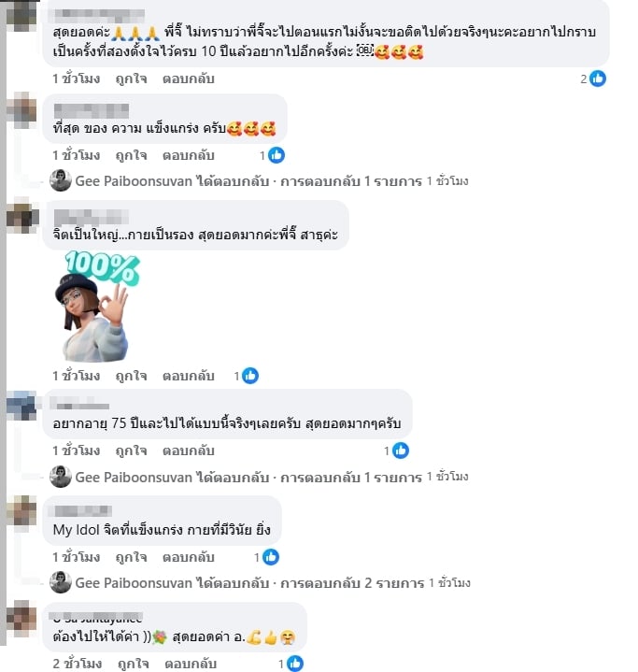Click like reaction icon on ความแข็งแกร่ง comment
This screenshot has height=672, width=638.
coord(276,155)
